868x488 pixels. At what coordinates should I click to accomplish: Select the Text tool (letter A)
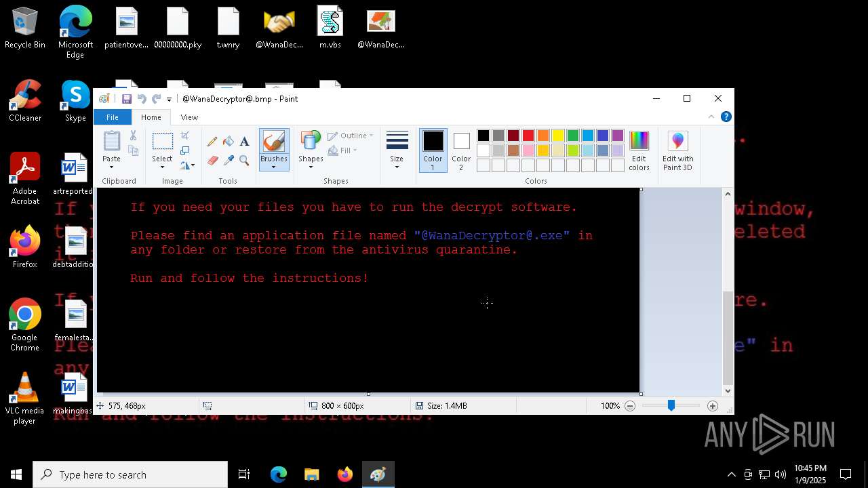coord(244,142)
